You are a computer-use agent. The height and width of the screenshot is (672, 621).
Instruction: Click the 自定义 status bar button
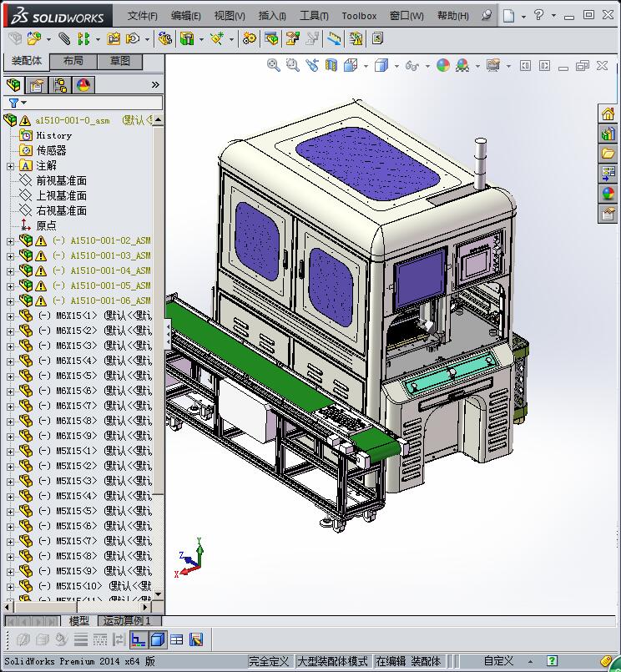pyautogui.click(x=498, y=661)
